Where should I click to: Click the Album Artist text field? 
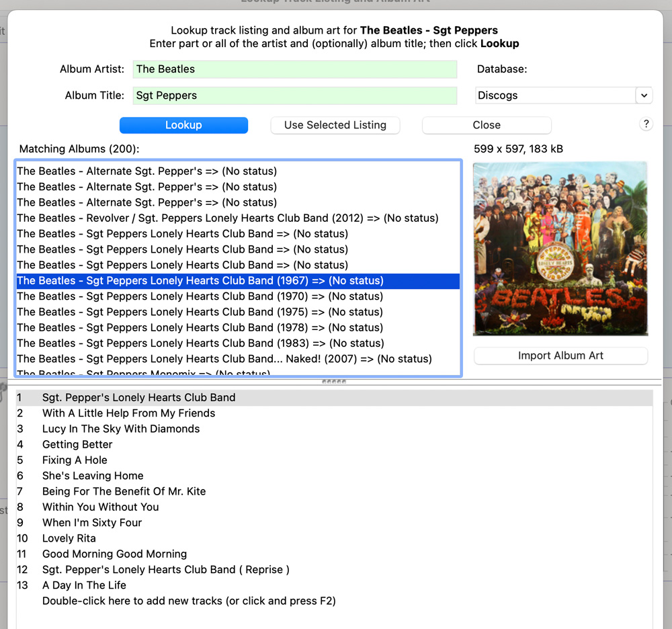[x=294, y=69]
